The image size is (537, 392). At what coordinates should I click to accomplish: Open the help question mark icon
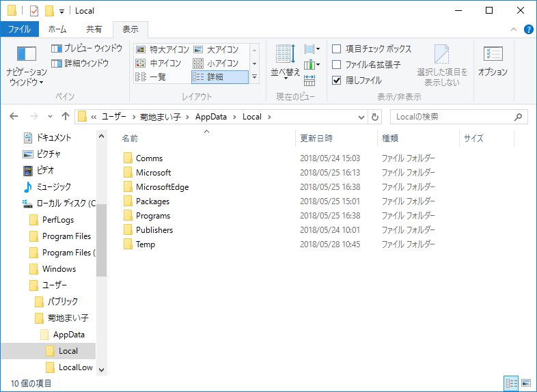click(528, 29)
